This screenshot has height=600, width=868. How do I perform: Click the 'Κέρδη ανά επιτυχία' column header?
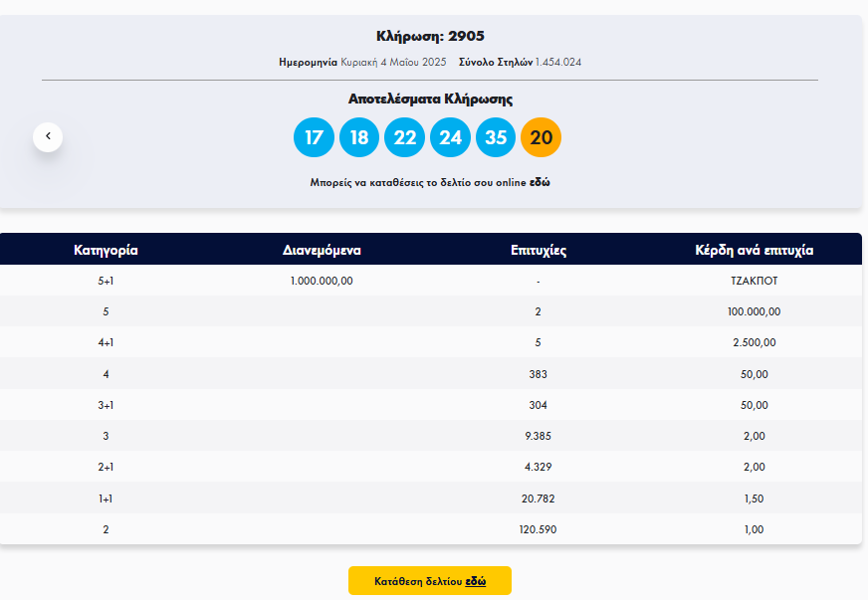pyautogui.click(x=754, y=250)
